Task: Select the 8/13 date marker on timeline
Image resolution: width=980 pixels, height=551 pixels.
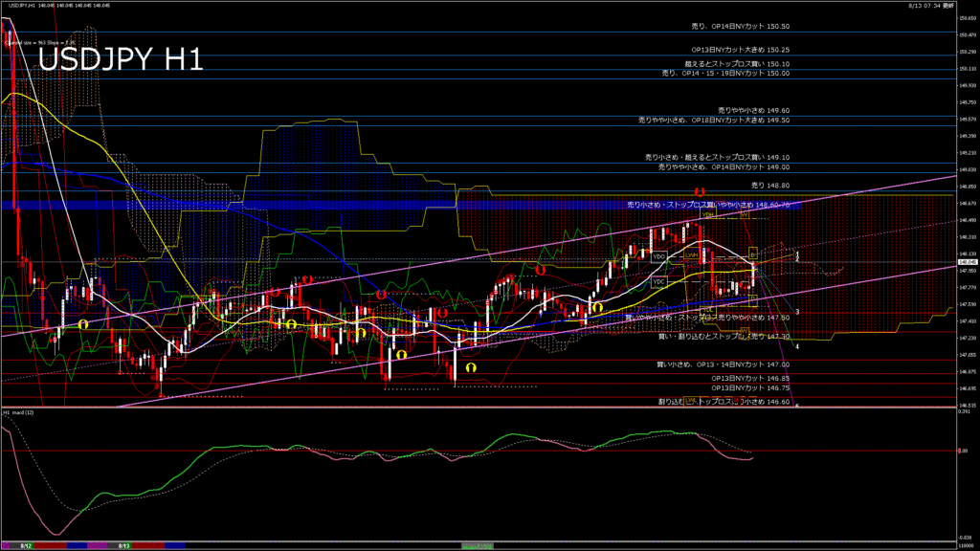Action: (x=123, y=545)
